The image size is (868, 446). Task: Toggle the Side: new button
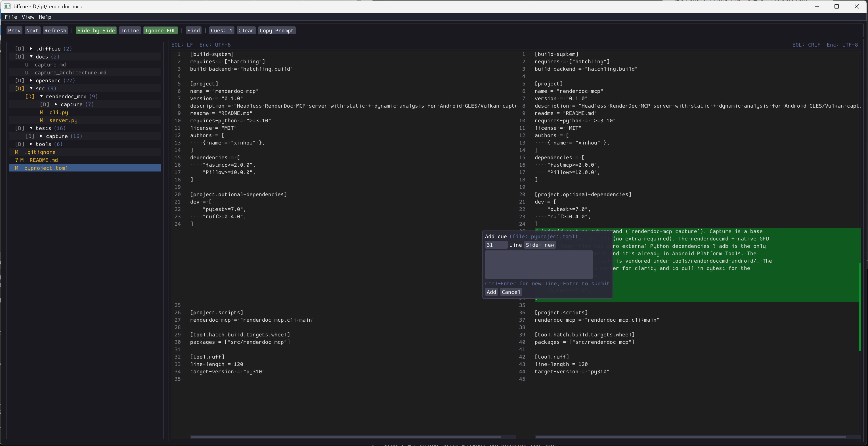[x=540, y=245]
